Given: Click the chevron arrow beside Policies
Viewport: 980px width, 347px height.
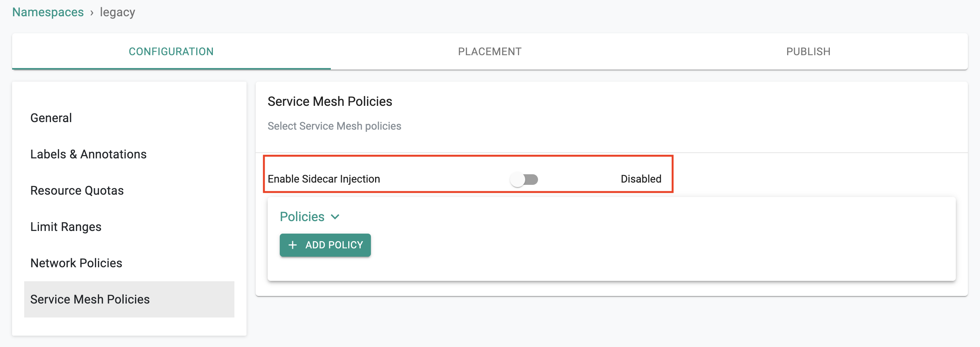Looking at the screenshot, I should pyautogui.click(x=335, y=217).
